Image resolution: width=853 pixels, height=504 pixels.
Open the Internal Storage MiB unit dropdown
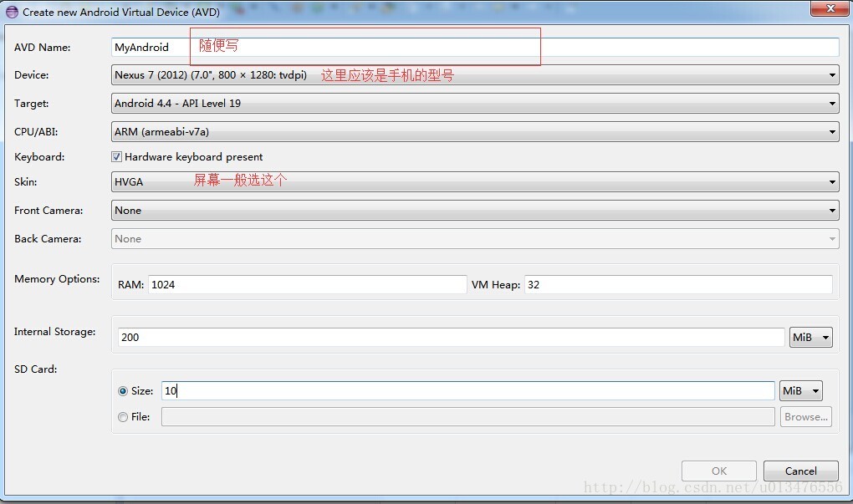(810, 337)
